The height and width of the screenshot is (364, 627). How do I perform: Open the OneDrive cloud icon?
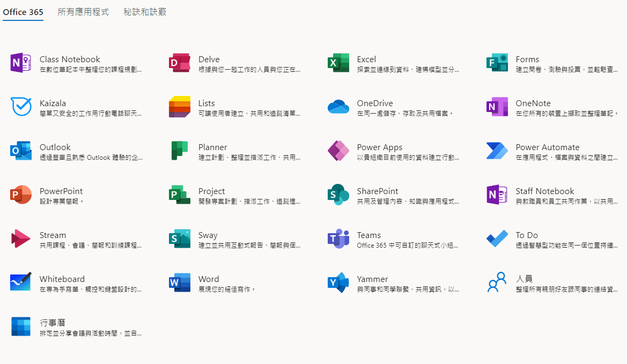(x=338, y=107)
